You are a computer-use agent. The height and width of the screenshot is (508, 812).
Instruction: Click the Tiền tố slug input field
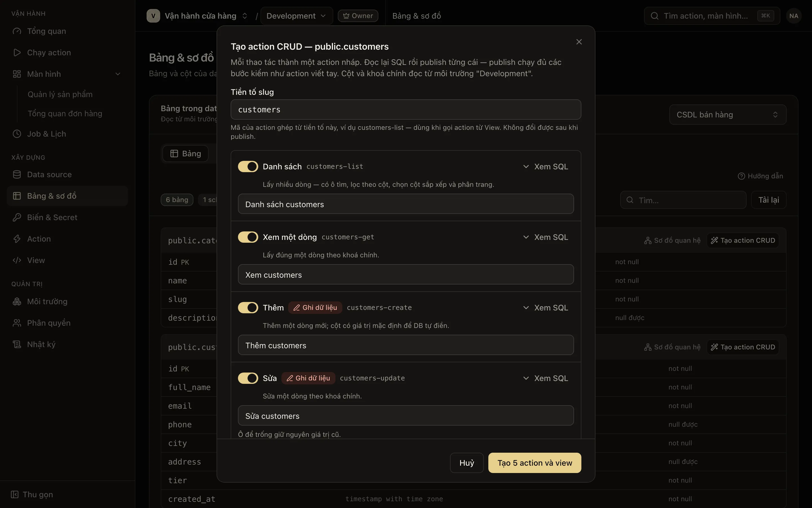coord(406,110)
